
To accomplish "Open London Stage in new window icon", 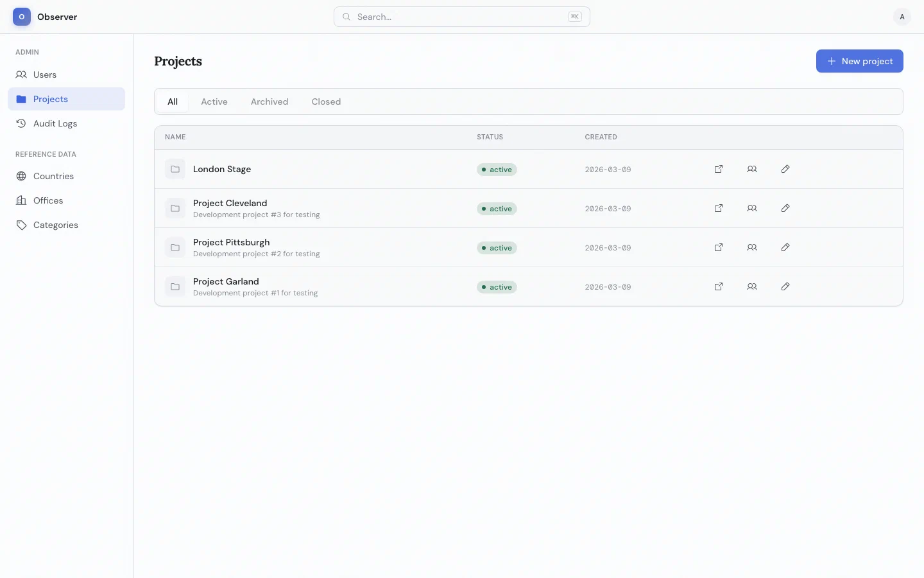I will pyautogui.click(x=719, y=169).
